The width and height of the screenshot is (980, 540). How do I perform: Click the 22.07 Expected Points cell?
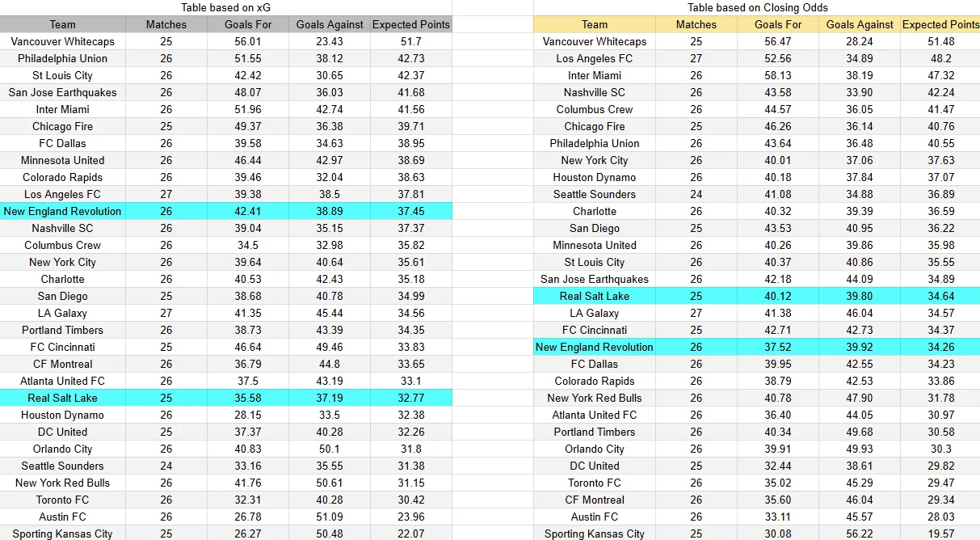(410, 534)
